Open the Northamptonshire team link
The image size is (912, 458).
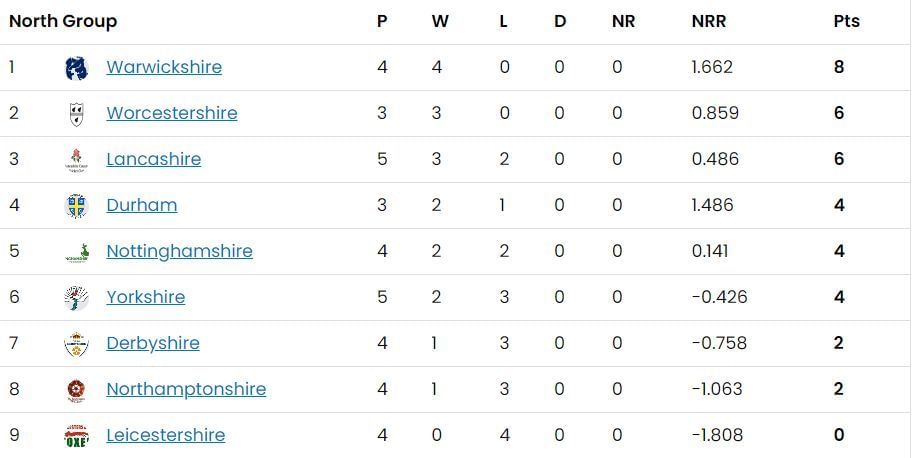pyautogui.click(x=186, y=389)
